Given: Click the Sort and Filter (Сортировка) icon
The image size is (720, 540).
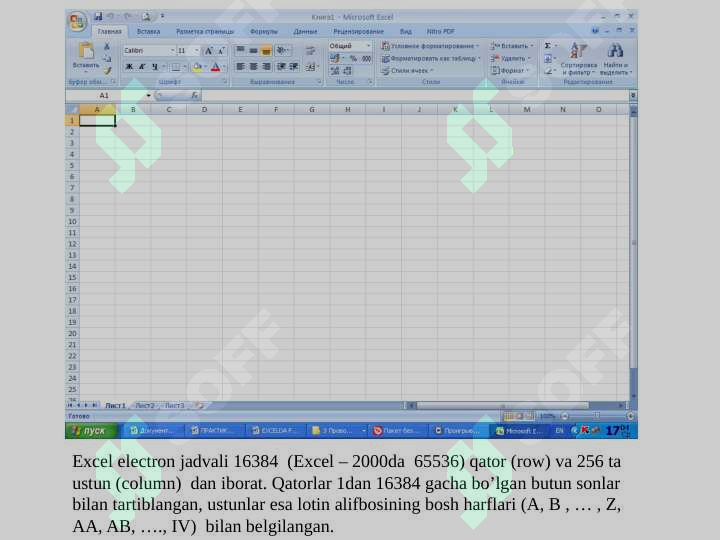Looking at the screenshot, I should (578, 58).
